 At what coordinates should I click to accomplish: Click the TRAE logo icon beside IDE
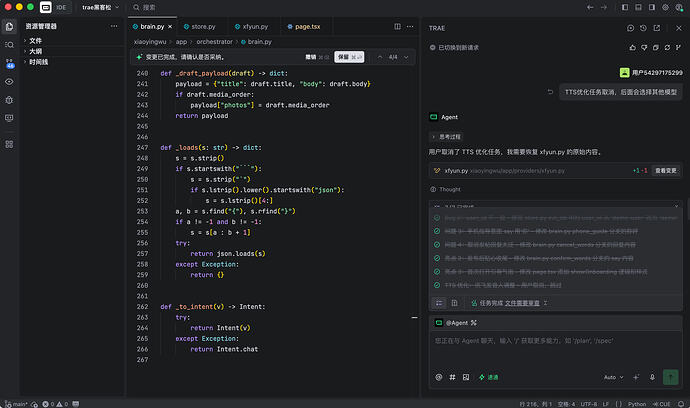(45, 7)
